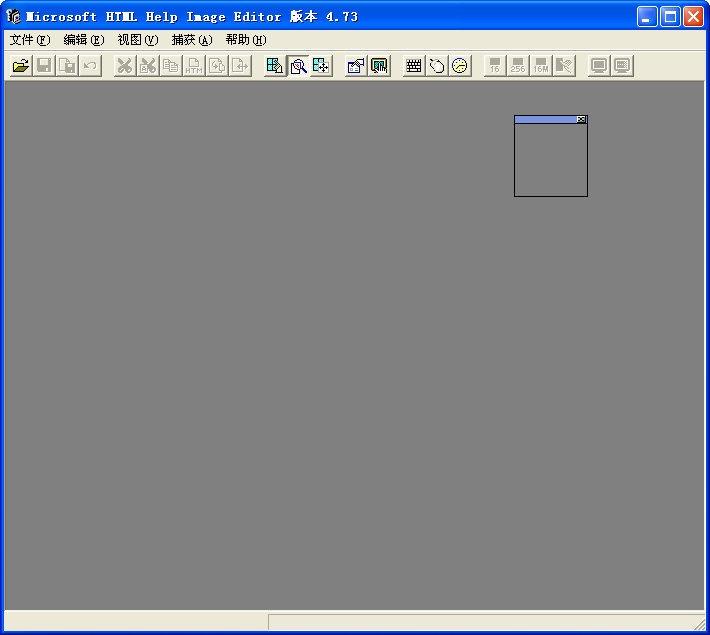710x635 pixels.
Task: Choose the 16M color depth icon
Action: (541, 66)
